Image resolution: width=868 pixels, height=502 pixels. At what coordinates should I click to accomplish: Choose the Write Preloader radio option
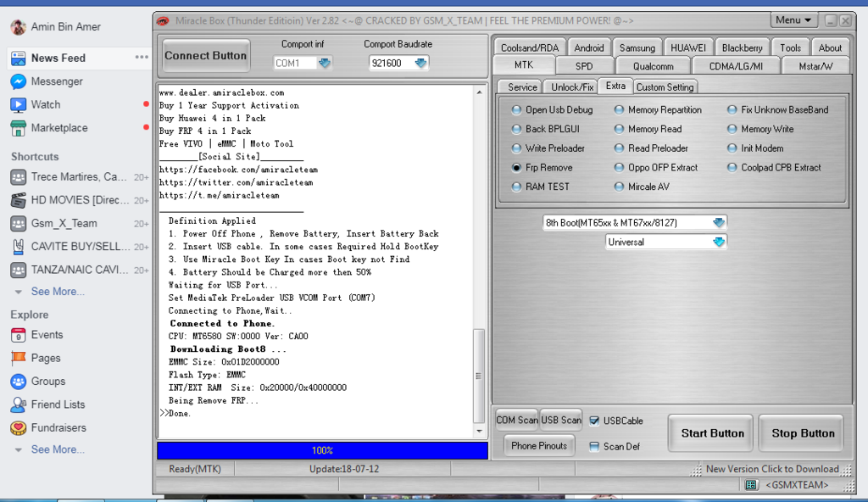tap(516, 148)
